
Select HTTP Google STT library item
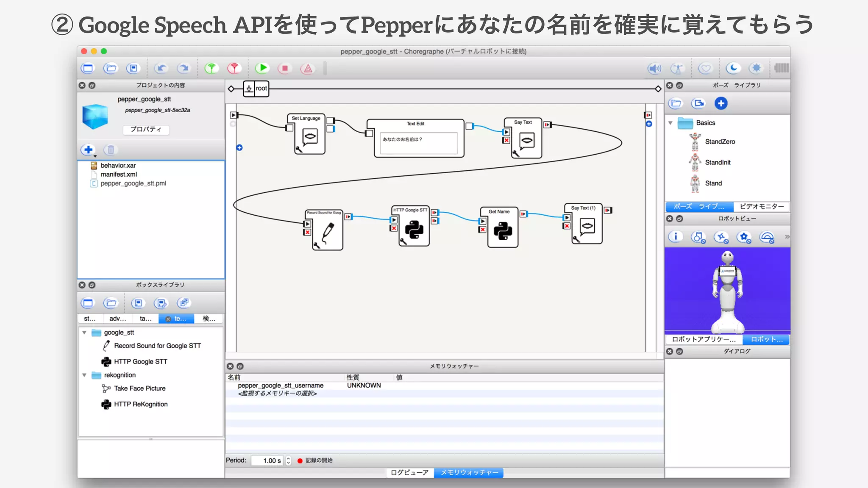(x=135, y=361)
